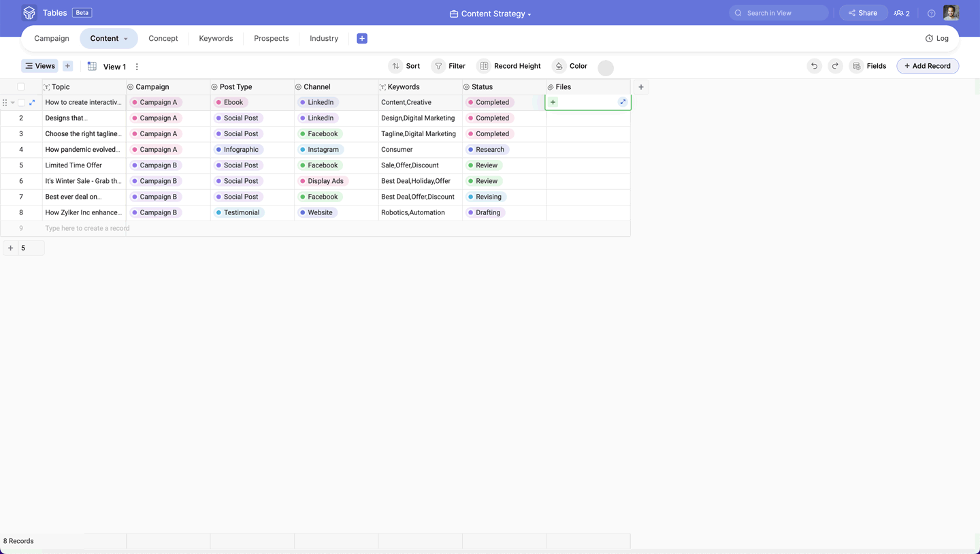
Task: Switch to the Keywords tab
Action: tap(216, 39)
